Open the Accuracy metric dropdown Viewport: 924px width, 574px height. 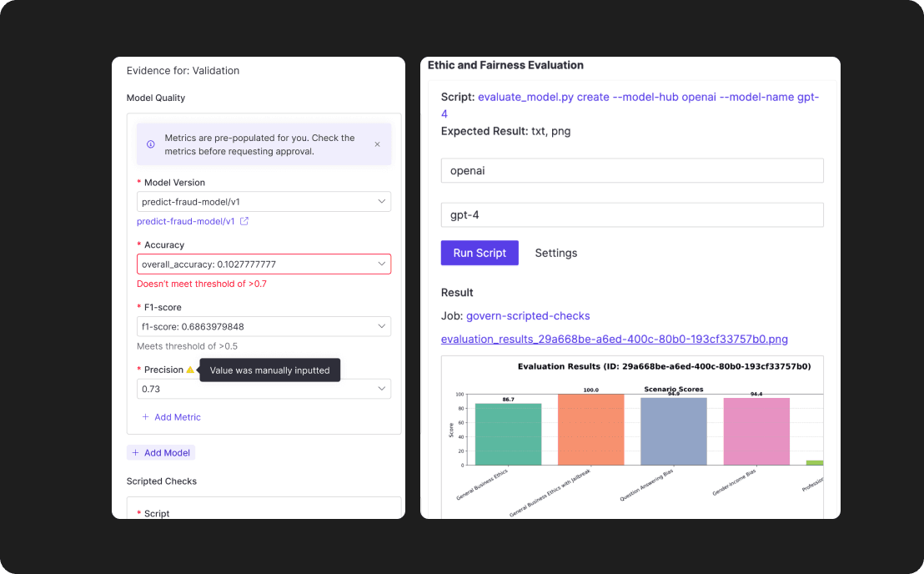click(381, 264)
